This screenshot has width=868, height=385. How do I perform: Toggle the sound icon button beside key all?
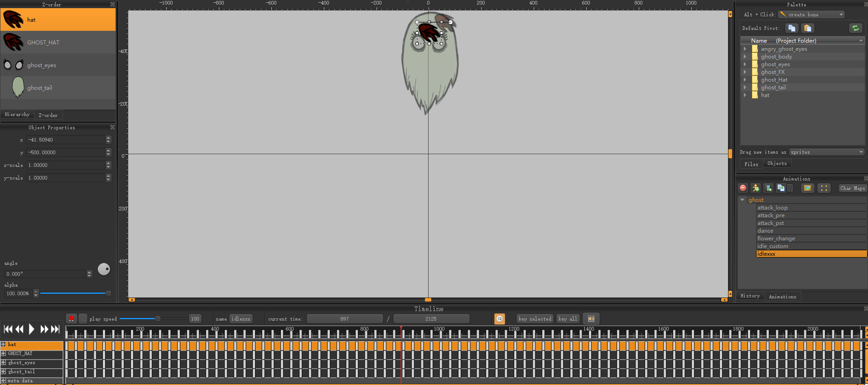tap(591, 319)
